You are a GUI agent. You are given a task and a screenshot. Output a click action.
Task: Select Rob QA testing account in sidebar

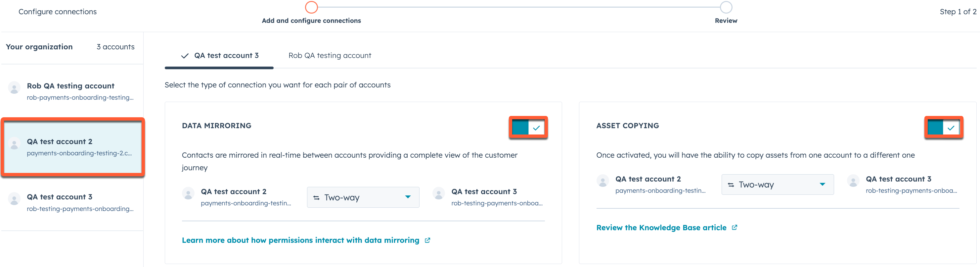tap(72, 91)
